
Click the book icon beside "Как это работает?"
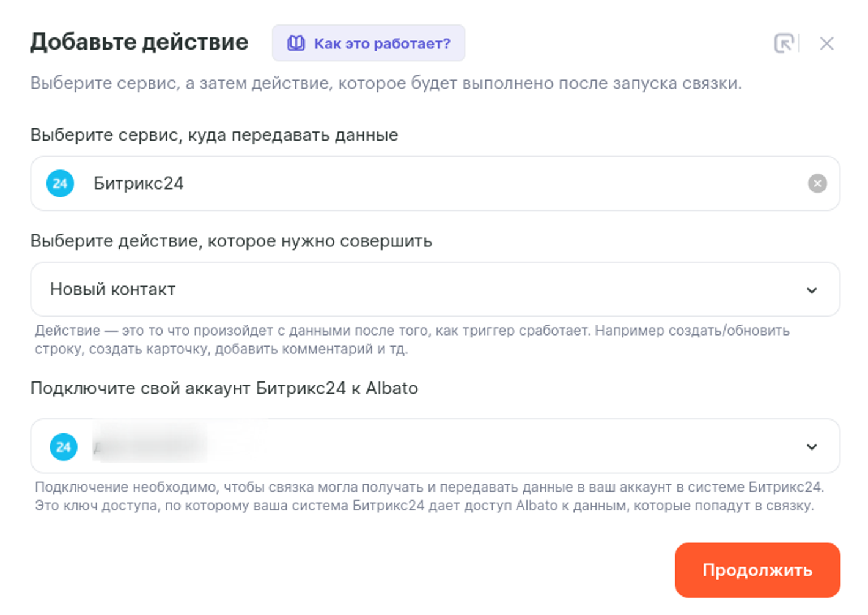(x=296, y=43)
